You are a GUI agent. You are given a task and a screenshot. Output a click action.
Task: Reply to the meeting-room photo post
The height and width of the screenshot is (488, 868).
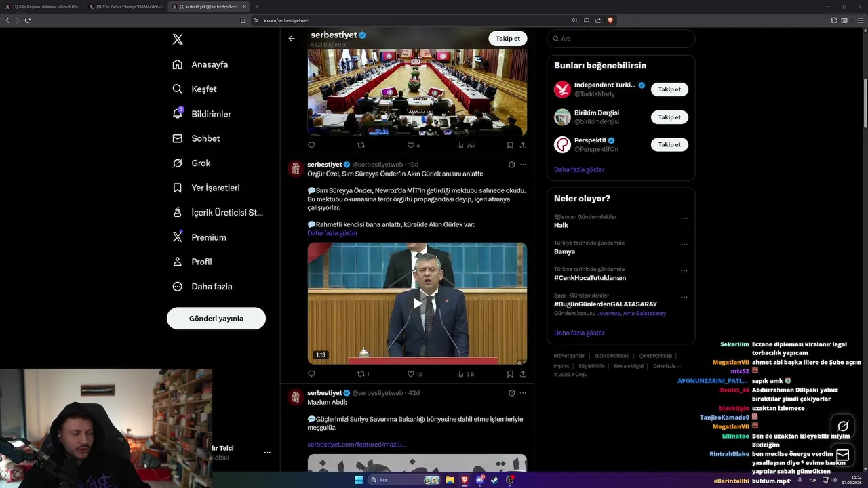click(311, 145)
